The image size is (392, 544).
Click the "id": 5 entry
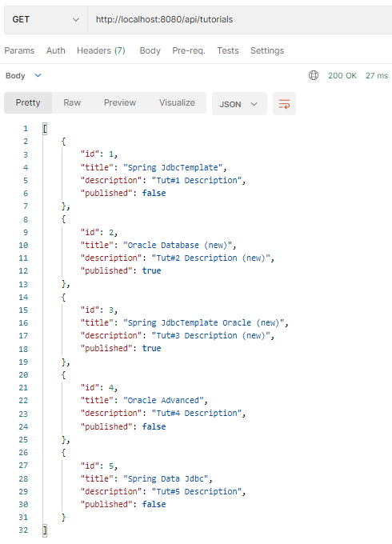99,466
